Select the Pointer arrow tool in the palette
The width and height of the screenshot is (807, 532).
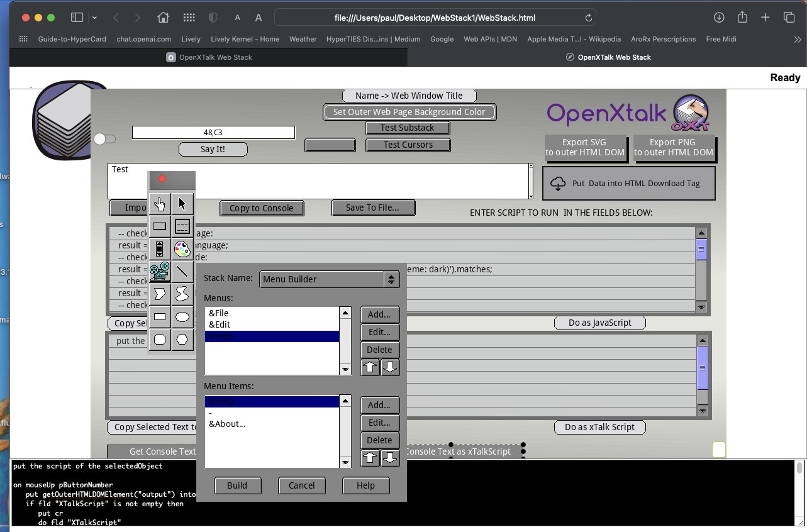[x=182, y=204]
